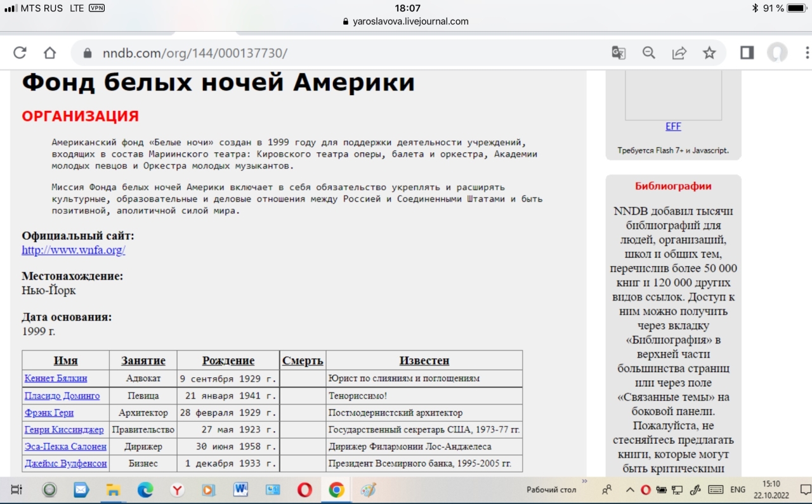This screenshot has width=812, height=504.
Task: Click the Библиографии sidebar heading
Action: 673,186
